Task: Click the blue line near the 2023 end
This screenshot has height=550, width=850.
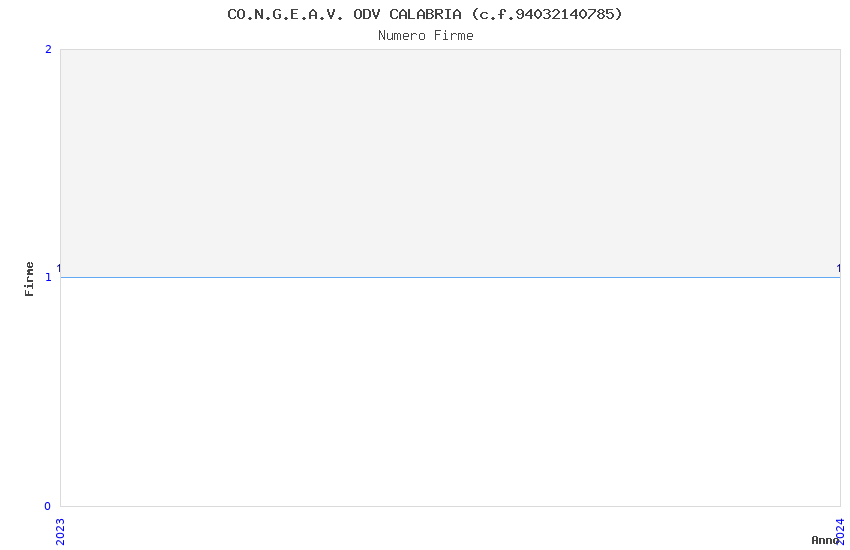Action: (x=70, y=277)
